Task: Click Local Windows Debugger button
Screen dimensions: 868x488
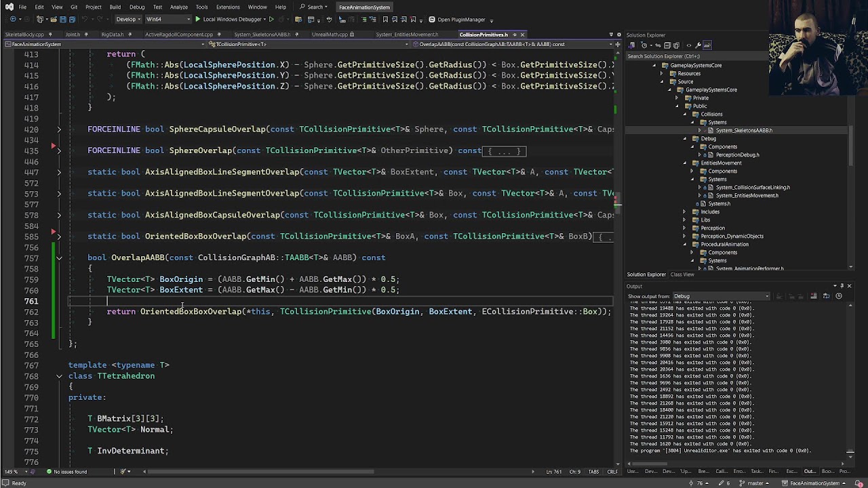Action: [228, 19]
